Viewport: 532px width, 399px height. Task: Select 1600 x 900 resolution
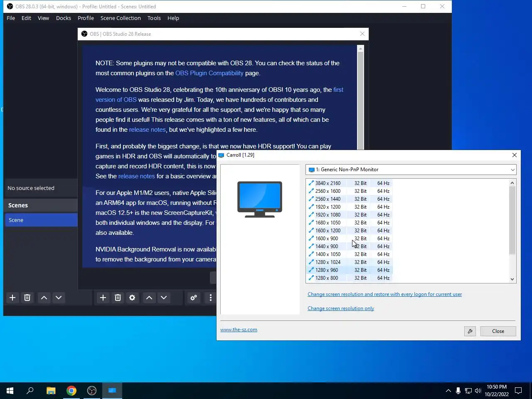(349, 239)
